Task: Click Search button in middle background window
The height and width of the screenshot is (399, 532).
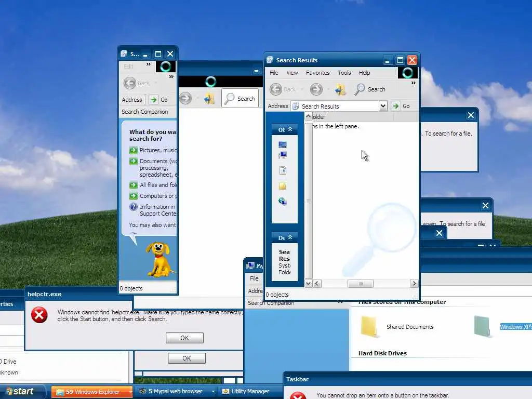Action: pyautogui.click(x=240, y=98)
